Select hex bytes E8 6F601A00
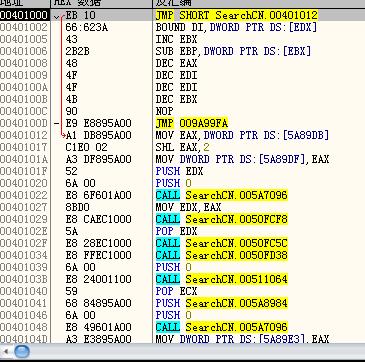Image resolution: width=365 pixels, height=363 pixels. (x=98, y=195)
